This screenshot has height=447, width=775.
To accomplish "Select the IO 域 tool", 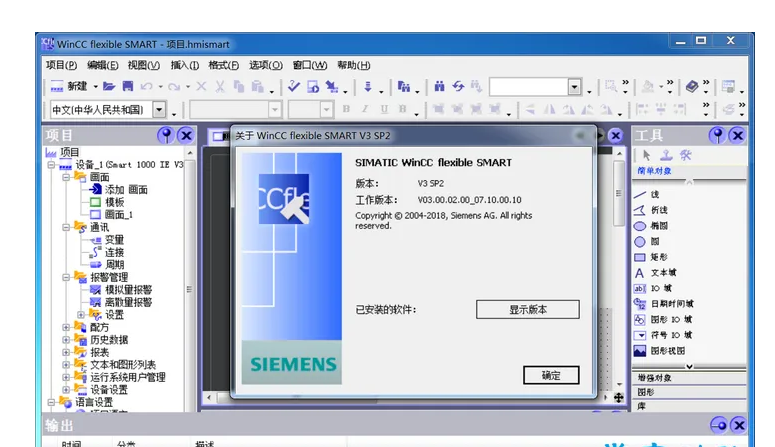I will pyautogui.click(x=652, y=288).
